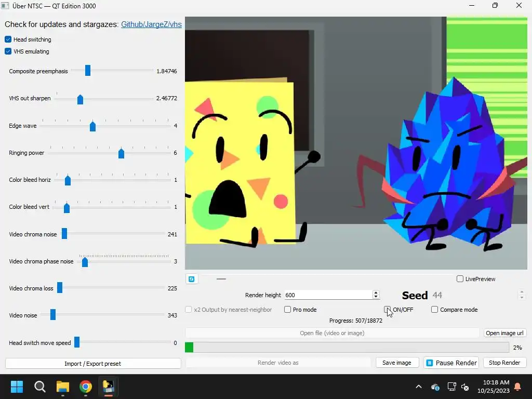532x399 pixels.
Task: Click the Color bleed horiz slider handle
Action: click(x=68, y=180)
